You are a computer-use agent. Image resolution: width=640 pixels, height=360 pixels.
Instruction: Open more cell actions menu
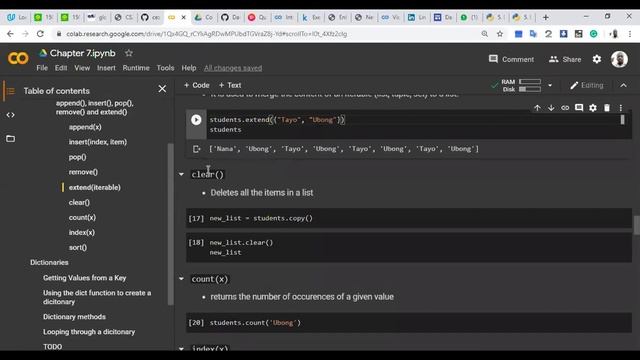click(x=620, y=108)
